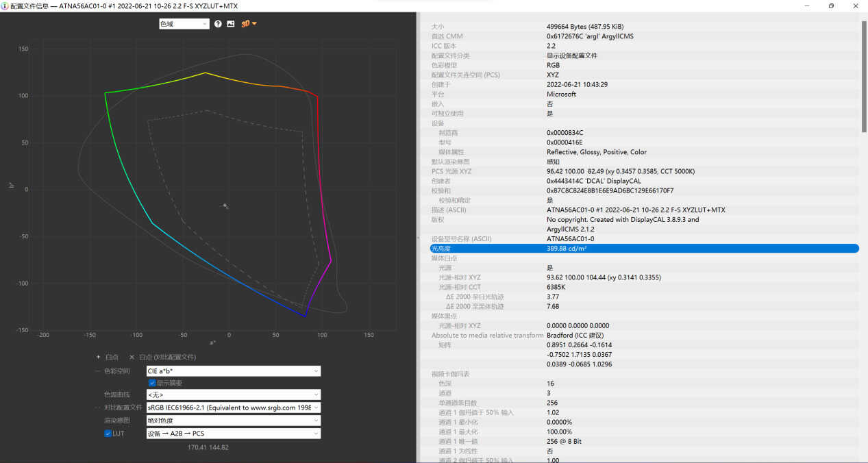868x463 pixels.
Task: Click the 视频卡伽玛表 row
Action: coord(644,374)
